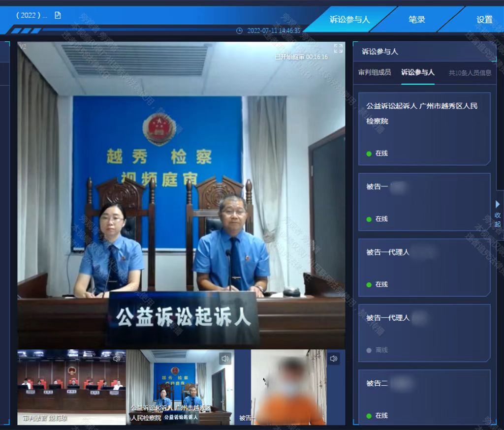
Task: Click the case document icon in header
Action: [x=58, y=15]
